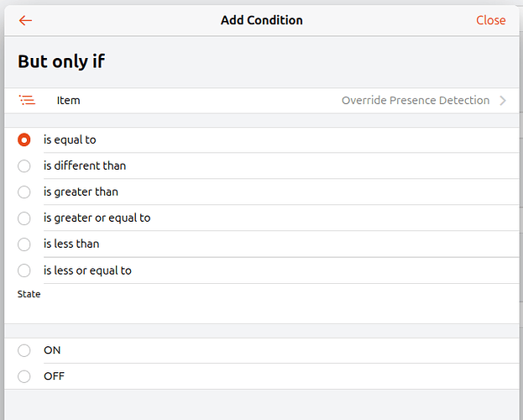Click the 'is different than' option text

pos(85,166)
